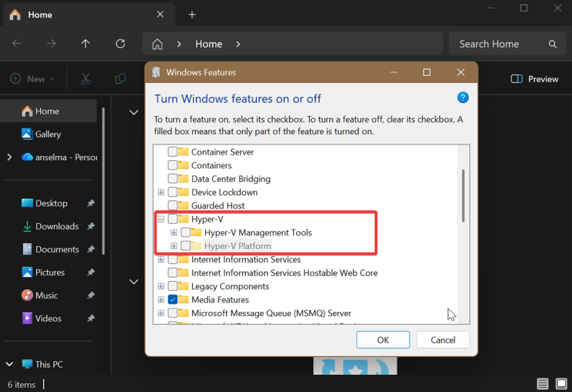Switch to details view in status bar
This screenshot has height=392, width=572.
[x=543, y=384]
